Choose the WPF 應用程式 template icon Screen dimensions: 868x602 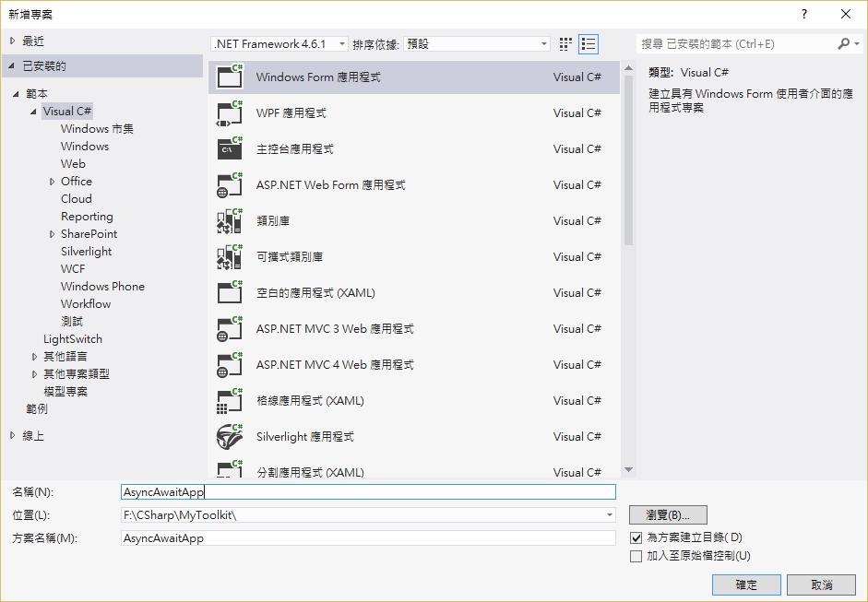[x=230, y=112]
